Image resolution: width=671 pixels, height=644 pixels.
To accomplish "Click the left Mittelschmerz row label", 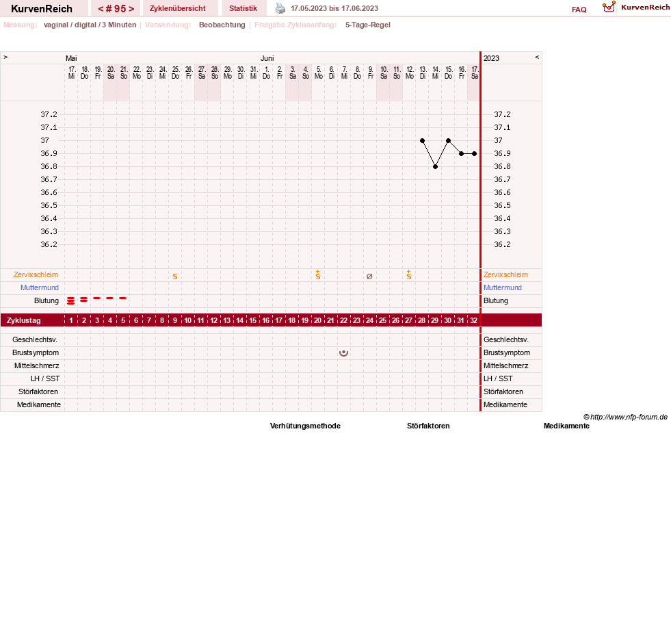I will coord(37,365).
